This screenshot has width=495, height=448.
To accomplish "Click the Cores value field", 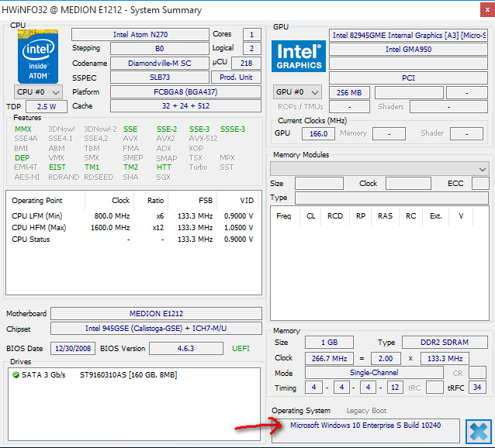I will pyautogui.click(x=252, y=34).
